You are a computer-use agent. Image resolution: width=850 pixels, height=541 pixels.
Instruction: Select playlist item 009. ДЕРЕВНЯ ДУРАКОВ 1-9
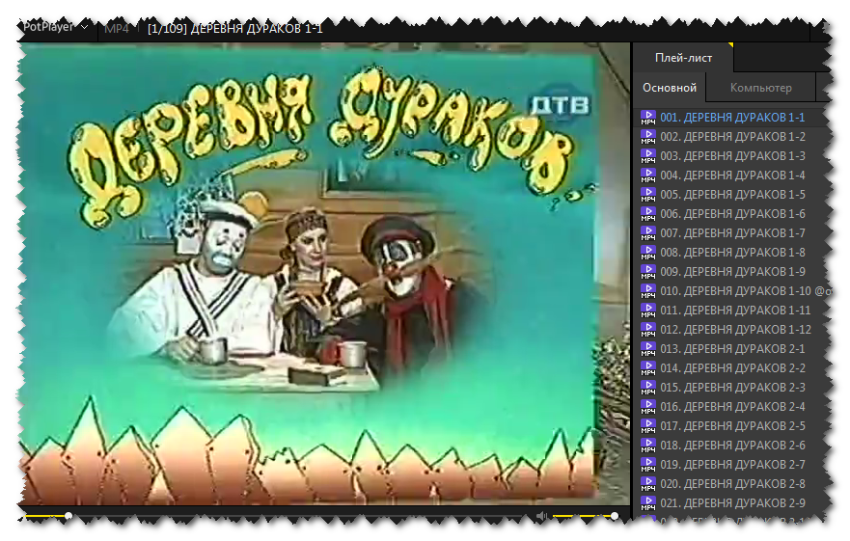[732, 272]
